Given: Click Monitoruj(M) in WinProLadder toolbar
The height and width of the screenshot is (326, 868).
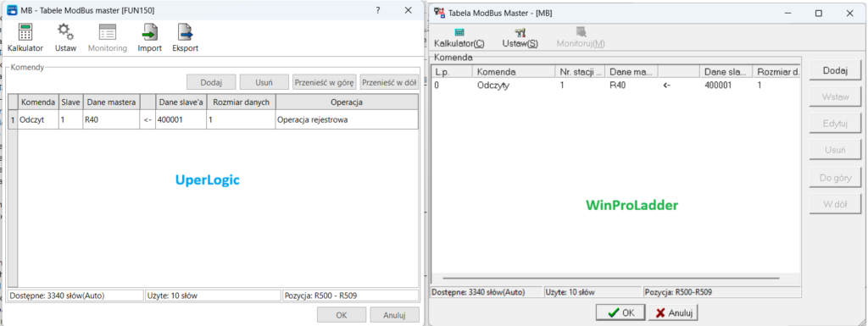Looking at the screenshot, I should [581, 39].
